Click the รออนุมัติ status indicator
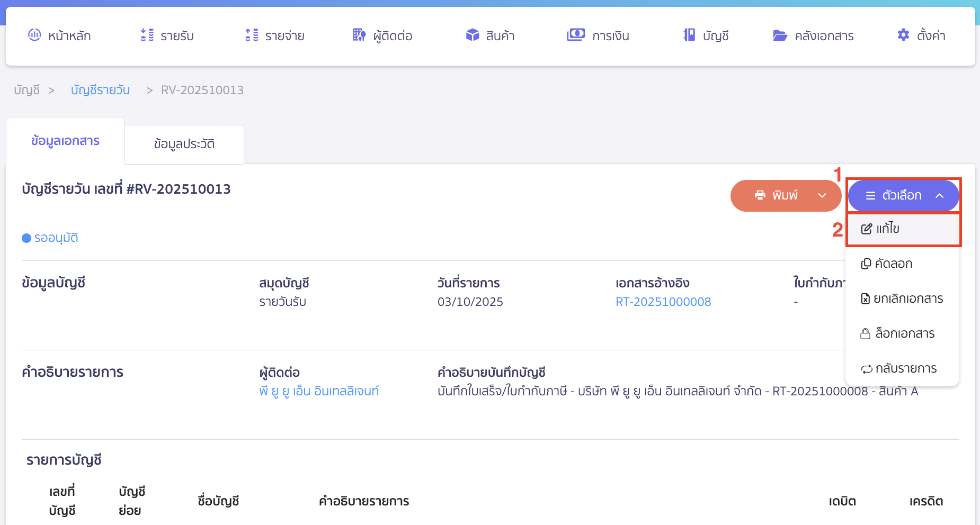The height and width of the screenshot is (525, 980). (x=50, y=238)
